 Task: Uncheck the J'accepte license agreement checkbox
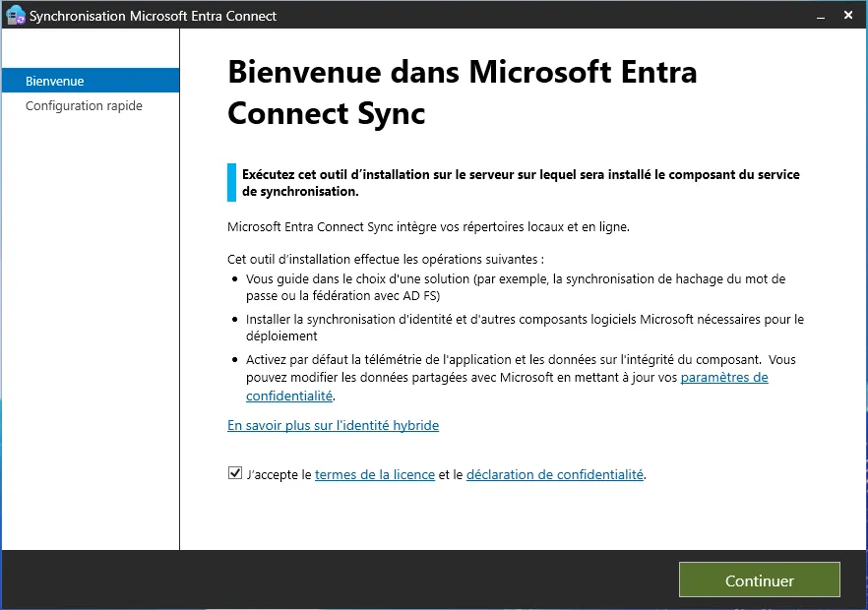[x=234, y=473]
